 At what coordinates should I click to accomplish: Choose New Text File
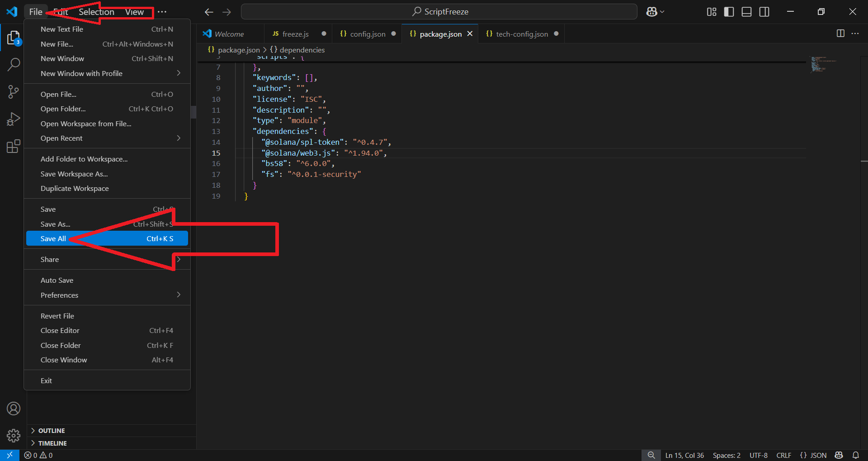(x=107, y=29)
